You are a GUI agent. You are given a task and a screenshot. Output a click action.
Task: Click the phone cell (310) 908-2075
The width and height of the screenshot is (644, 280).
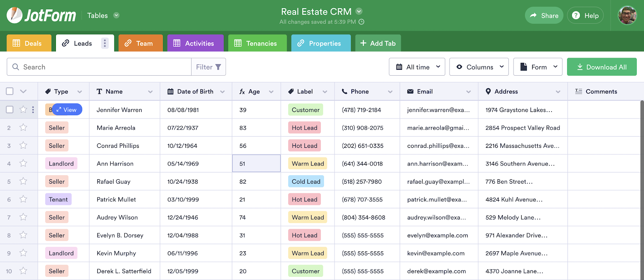click(367, 127)
